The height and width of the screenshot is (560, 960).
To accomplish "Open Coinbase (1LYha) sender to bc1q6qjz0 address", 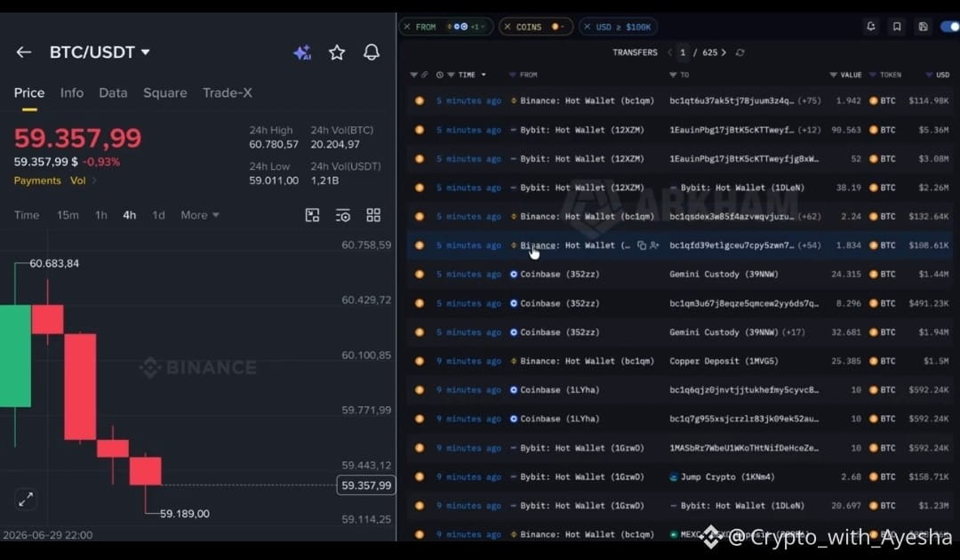I will pos(559,390).
